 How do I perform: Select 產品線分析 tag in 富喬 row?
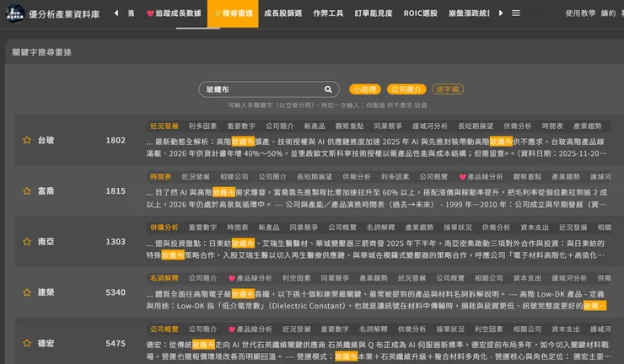click(481, 177)
